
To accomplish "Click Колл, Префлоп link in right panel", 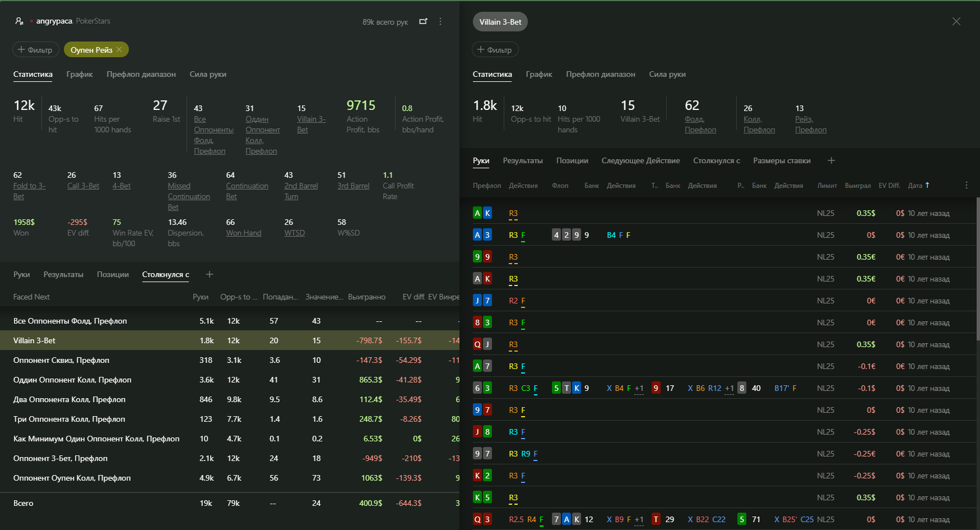I will click(759, 124).
